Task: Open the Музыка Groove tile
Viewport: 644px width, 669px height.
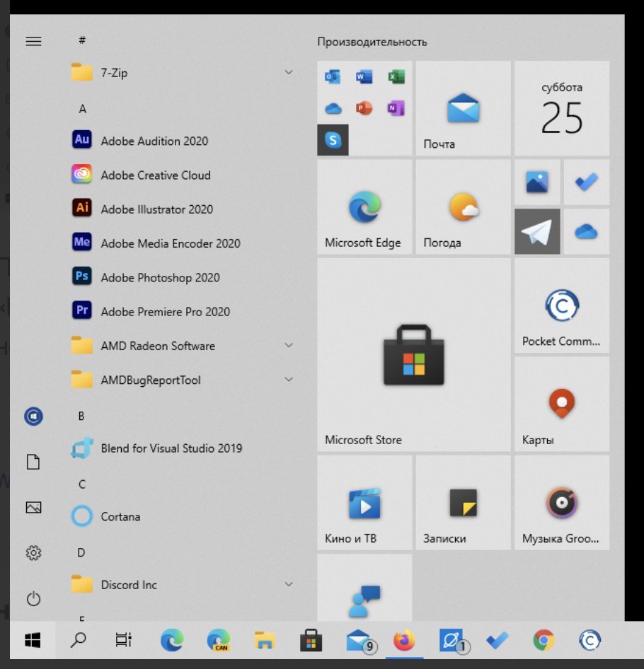Action: pyautogui.click(x=562, y=503)
